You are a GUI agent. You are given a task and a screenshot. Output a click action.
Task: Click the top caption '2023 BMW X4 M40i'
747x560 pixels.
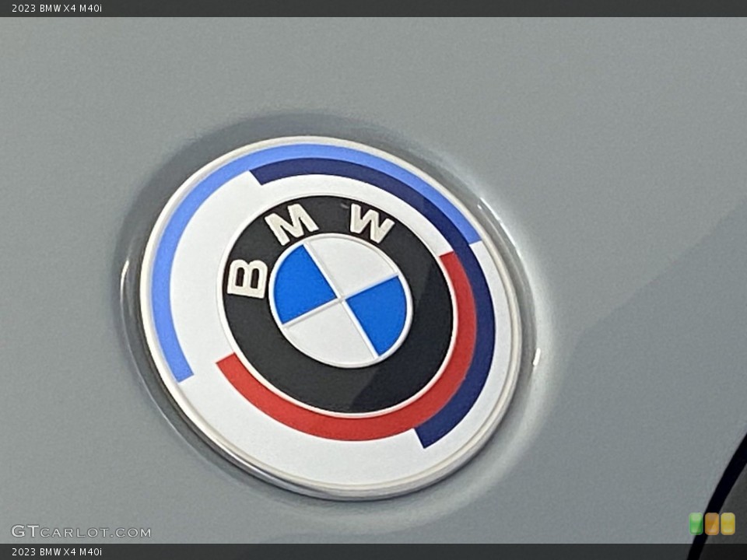click(57, 8)
